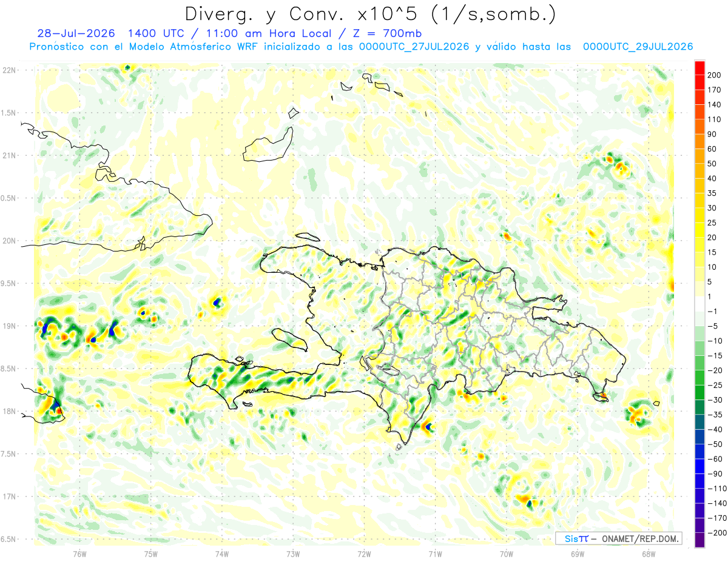
Task: Click the '70W' longitude label
Action: [x=507, y=554]
